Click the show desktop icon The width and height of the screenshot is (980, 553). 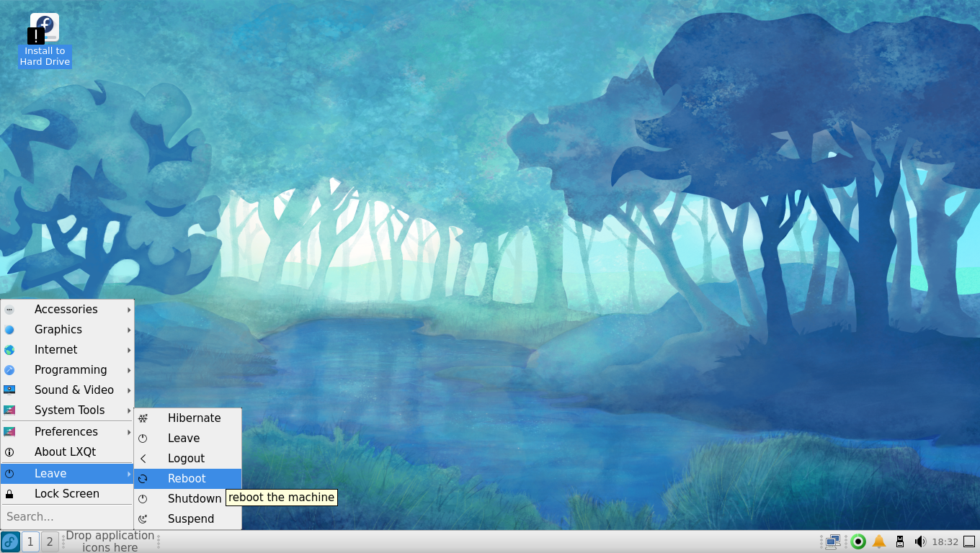[969, 541]
